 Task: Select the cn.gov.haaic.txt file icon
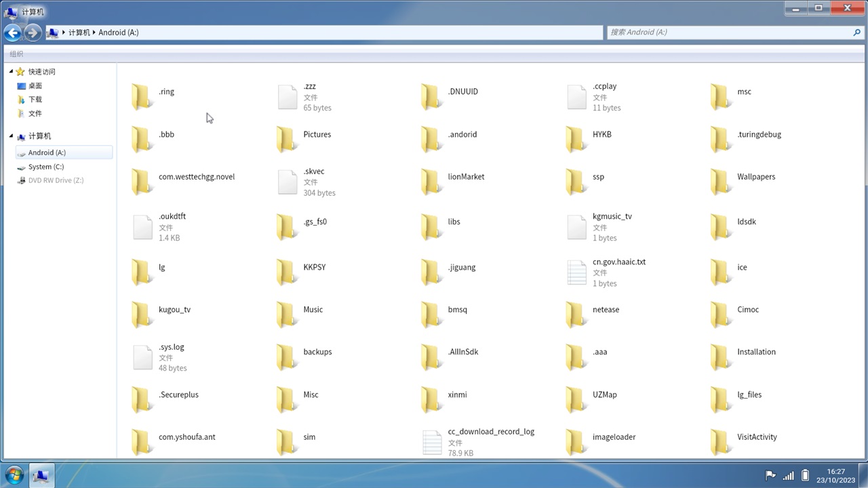(576, 272)
